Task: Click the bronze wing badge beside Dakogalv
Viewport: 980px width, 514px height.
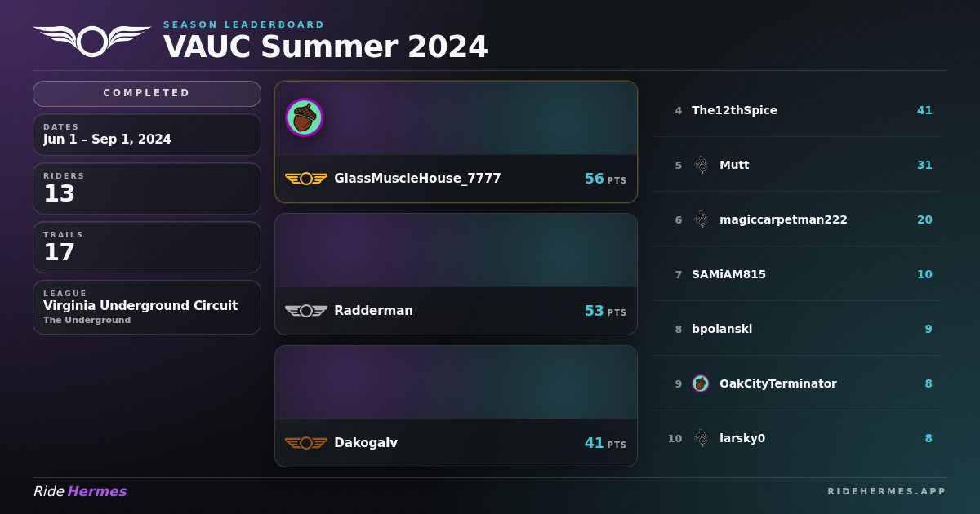Action: [306, 443]
